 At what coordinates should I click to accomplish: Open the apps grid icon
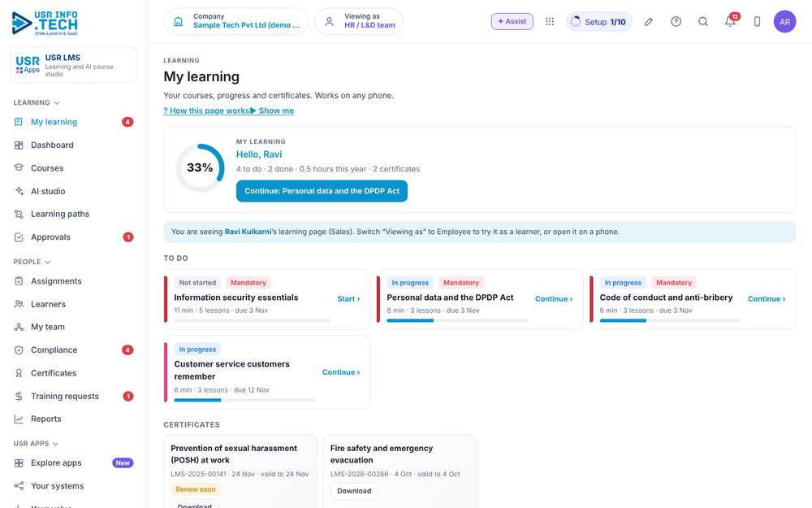(x=550, y=21)
